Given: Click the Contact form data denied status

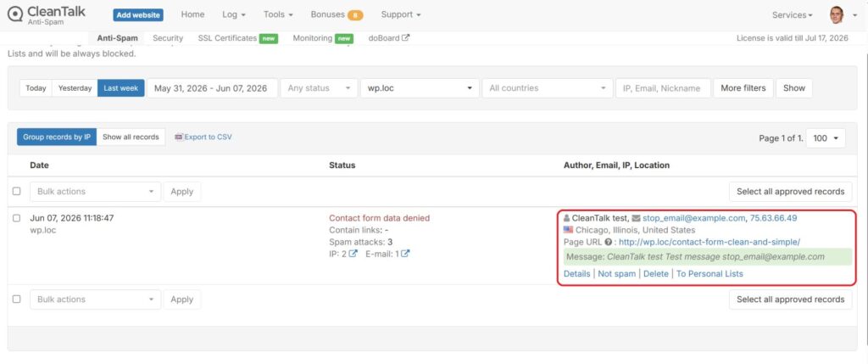Looking at the screenshot, I should (379, 218).
